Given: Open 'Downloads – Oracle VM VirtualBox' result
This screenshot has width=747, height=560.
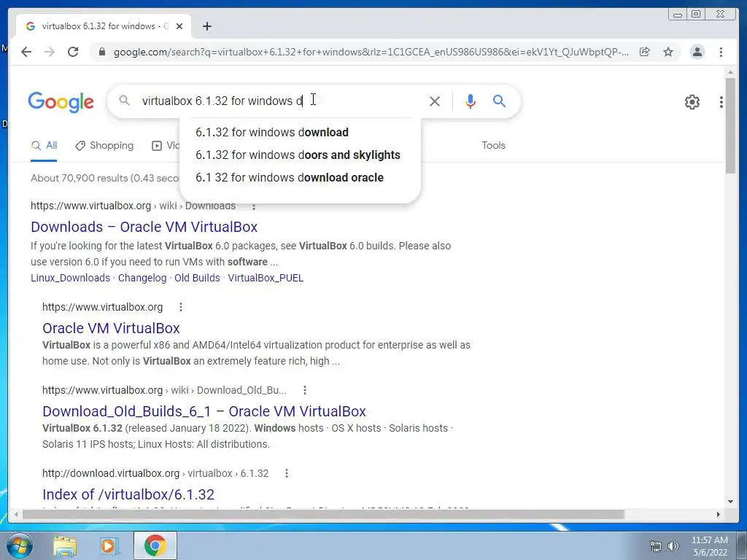Looking at the screenshot, I should [144, 227].
